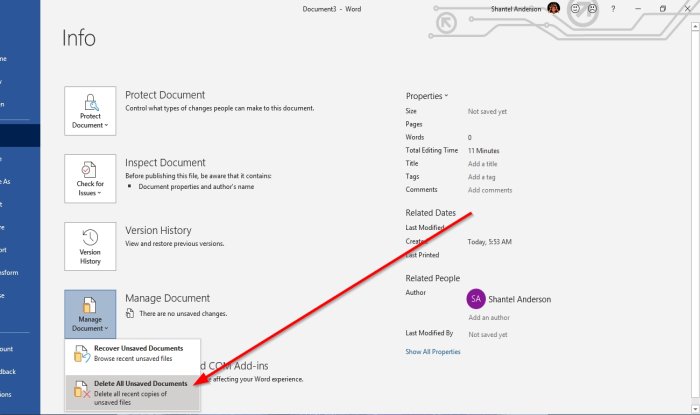Screen dimensions: 700x415
Task: Click the Add a tag field
Action: coord(482,177)
